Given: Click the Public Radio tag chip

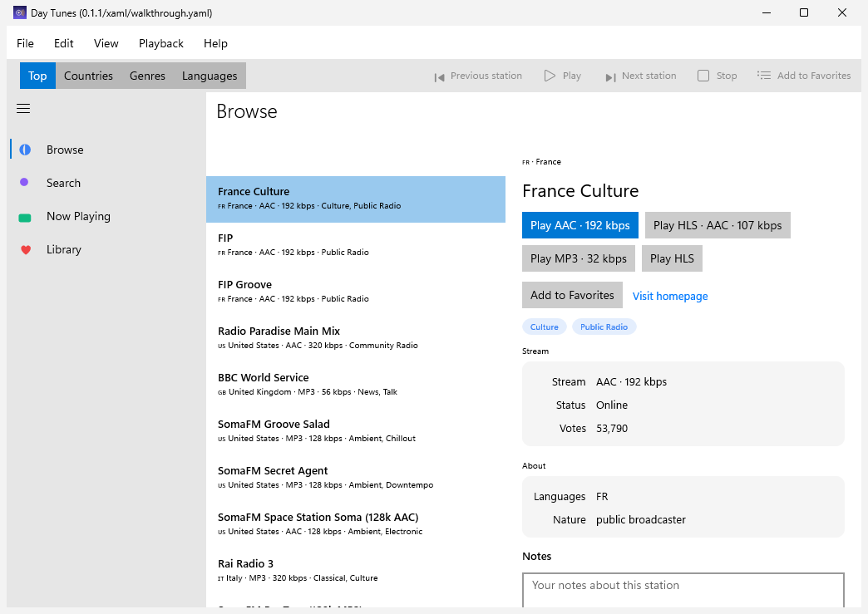Looking at the screenshot, I should point(604,327).
